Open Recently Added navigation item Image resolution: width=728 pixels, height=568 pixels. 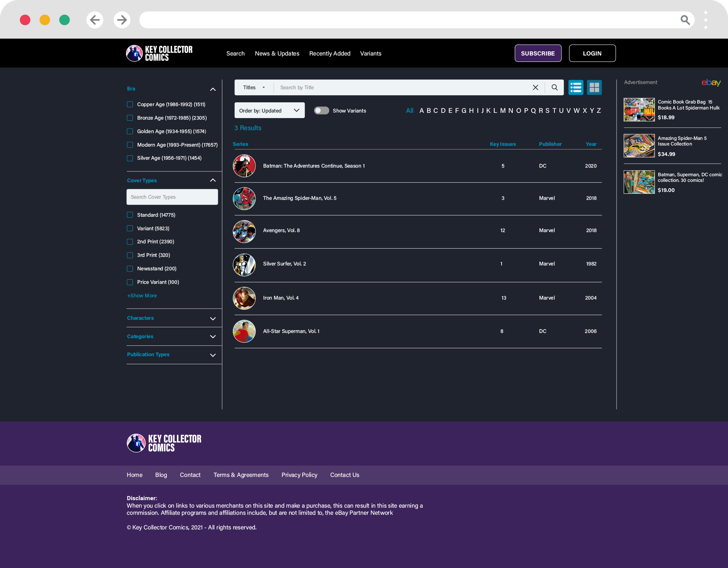(x=330, y=54)
